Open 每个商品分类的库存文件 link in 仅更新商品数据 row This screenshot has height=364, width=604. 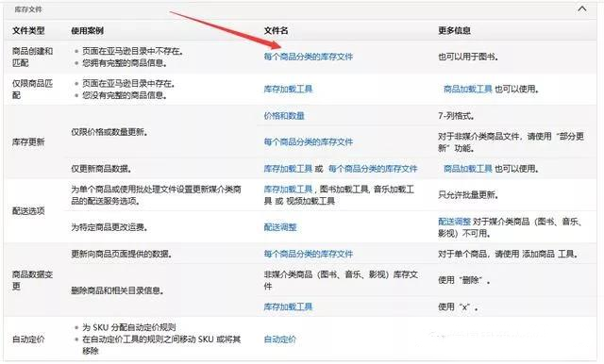pos(373,169)
